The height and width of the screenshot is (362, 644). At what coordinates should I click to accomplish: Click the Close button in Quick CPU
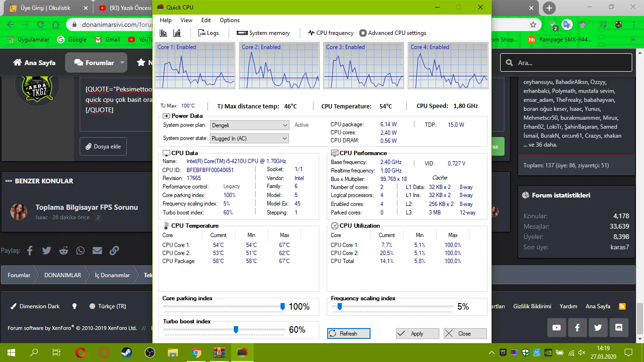pos(465,334)
